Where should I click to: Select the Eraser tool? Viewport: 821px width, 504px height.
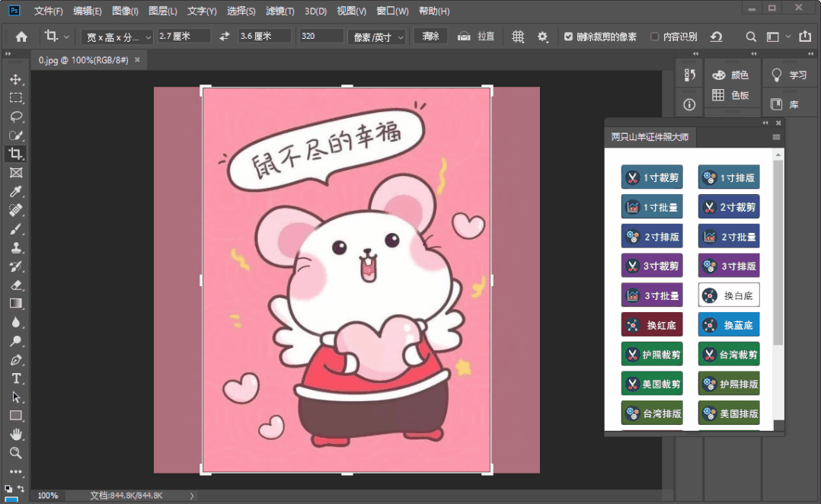click(x=15, y=285)
